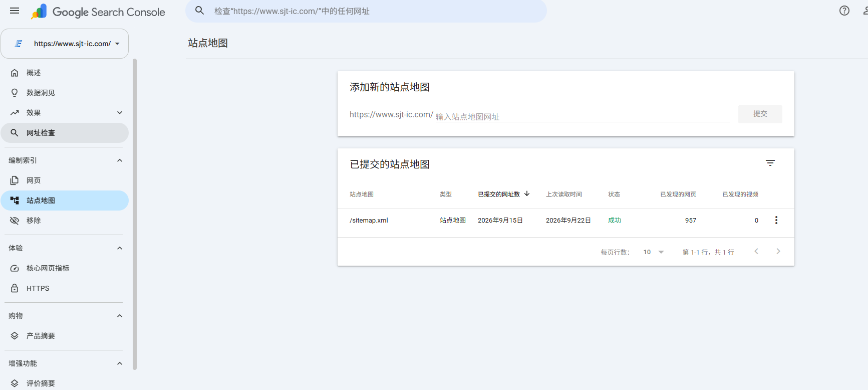Click the 类型 column header
Image resolution: width=868 pixels, height=390 pixels.
click(446, 194)
